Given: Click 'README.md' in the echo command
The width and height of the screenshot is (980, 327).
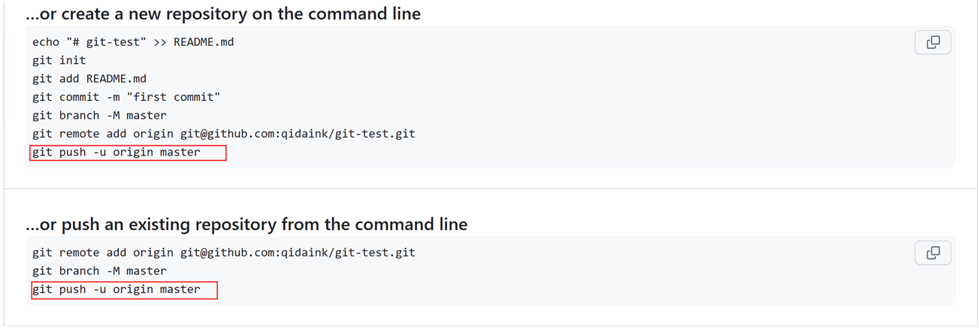Looking at the screenshot, I should pyautogui.click(x=204, y=42).
